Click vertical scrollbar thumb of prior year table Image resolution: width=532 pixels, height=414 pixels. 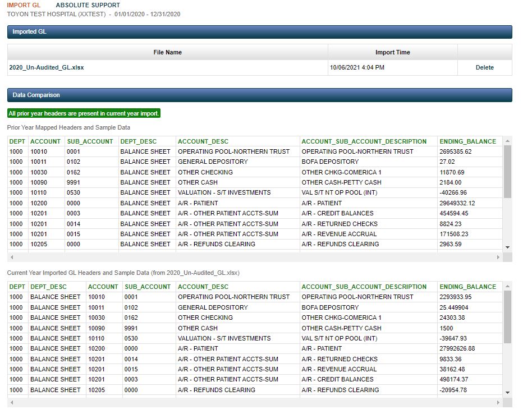tap(507, 172)
